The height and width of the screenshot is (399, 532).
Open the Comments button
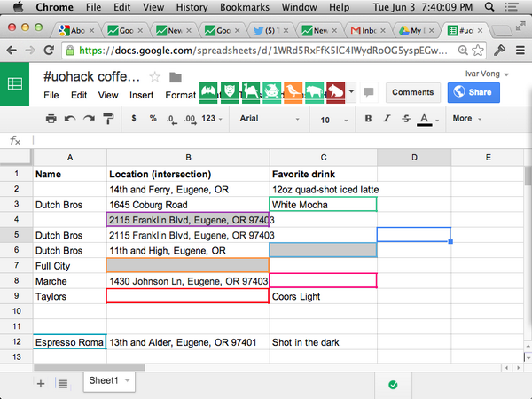(x=413, y=92)
